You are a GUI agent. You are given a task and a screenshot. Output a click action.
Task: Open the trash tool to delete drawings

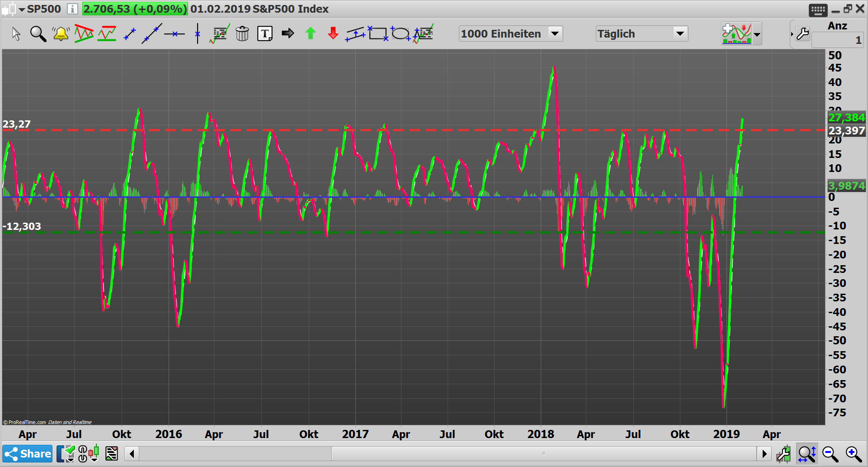point(242,33)
